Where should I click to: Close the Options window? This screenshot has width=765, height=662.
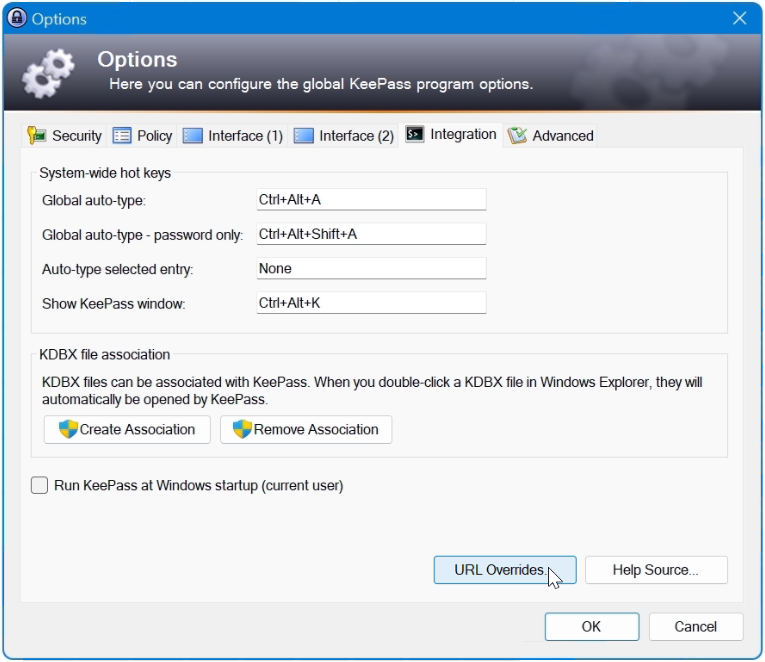(740, 19)
